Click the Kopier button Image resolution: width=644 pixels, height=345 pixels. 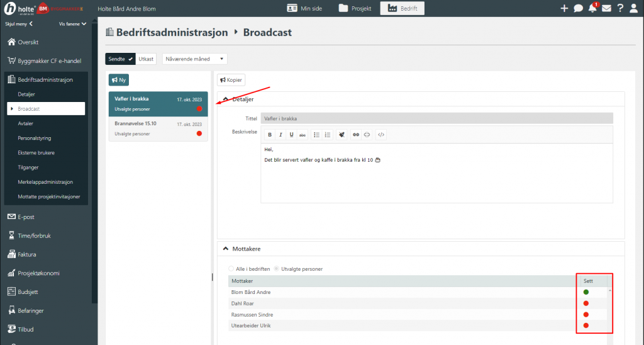click(x=231, y=80)
